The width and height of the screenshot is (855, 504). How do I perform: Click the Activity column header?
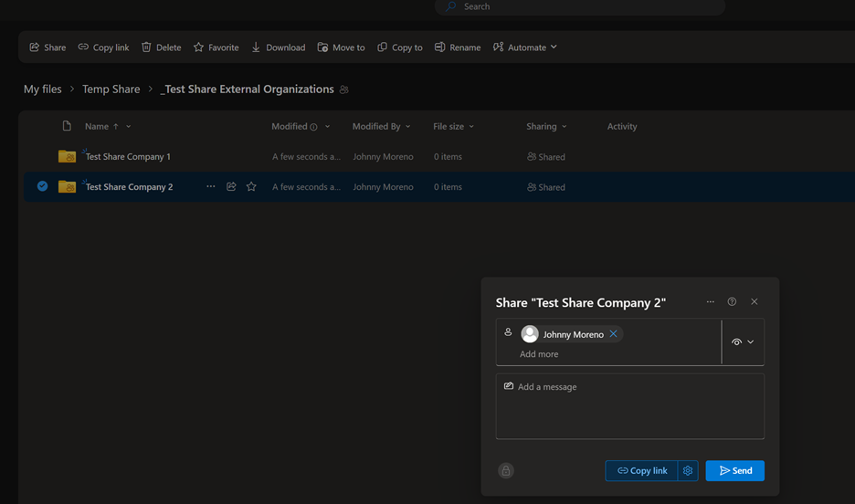click(x=622, y=126)
